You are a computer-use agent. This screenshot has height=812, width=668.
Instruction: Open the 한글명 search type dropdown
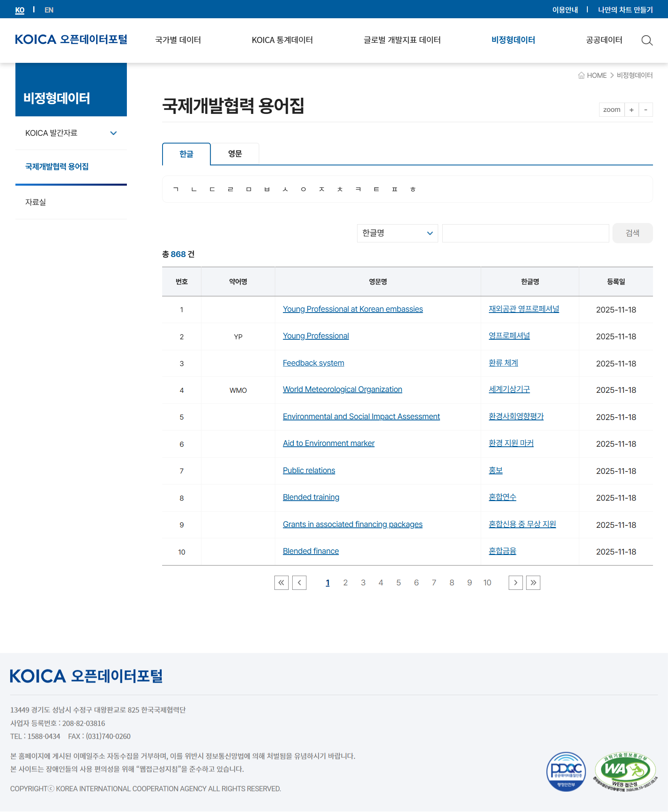tap(397, 233)
